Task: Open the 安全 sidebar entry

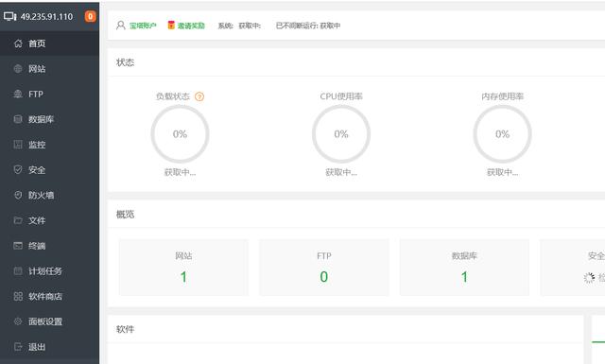Action: (x=49, y=170)
